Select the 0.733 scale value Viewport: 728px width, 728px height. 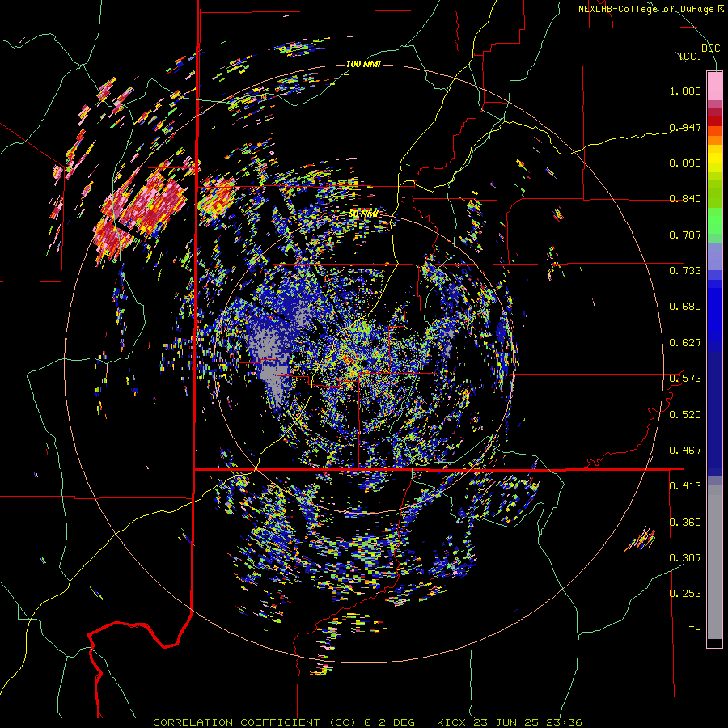[x=685, y=271]
